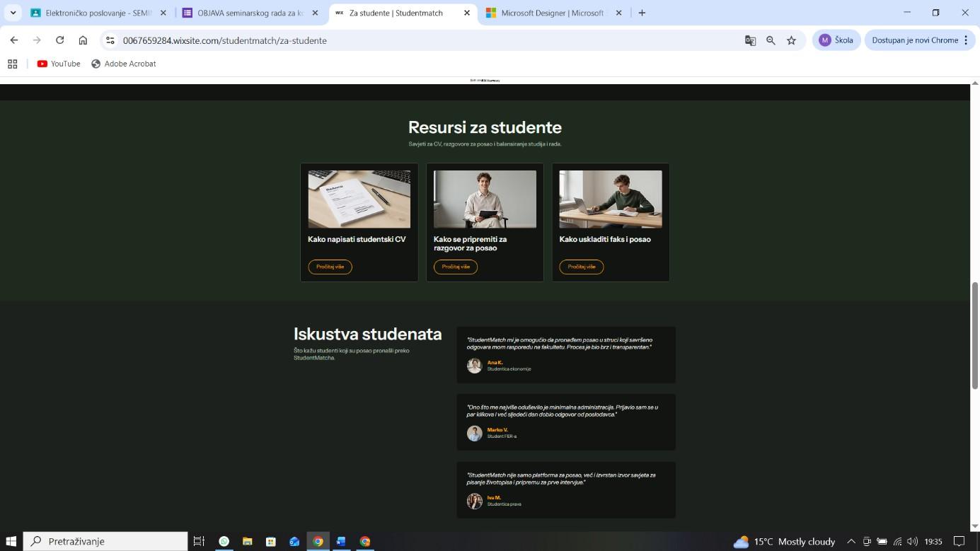Open the student CV resume thumbnail
Viewport: 980px width, 551px height.
pyautogui.click(x=359, y=199)
